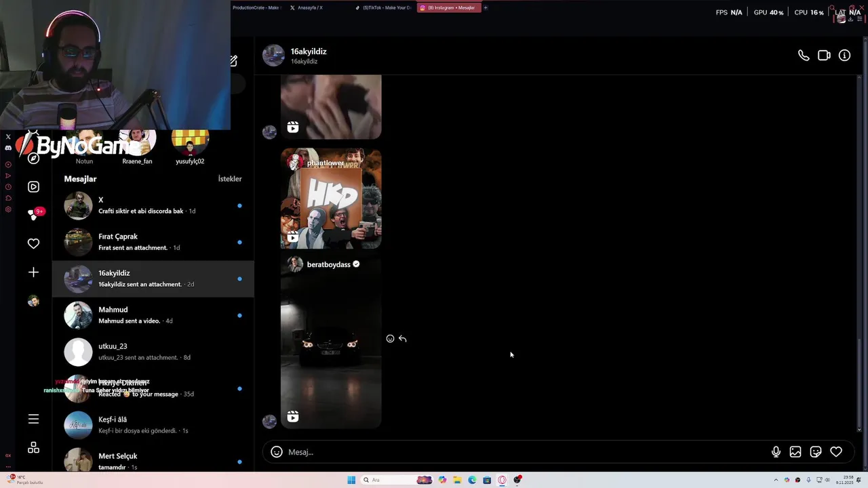Play the phantlower HKD reel
Viewport: 868px width, 488px height.
(331, 199)
